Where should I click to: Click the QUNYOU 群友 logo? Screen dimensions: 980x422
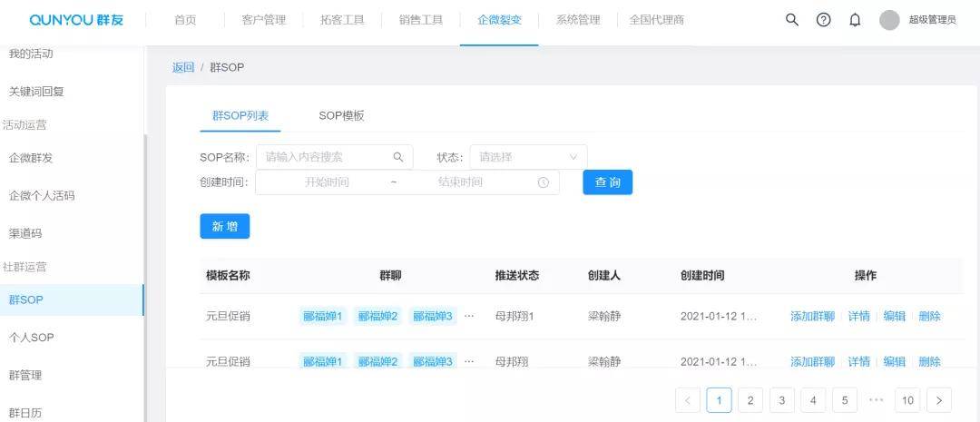point(76,20)
